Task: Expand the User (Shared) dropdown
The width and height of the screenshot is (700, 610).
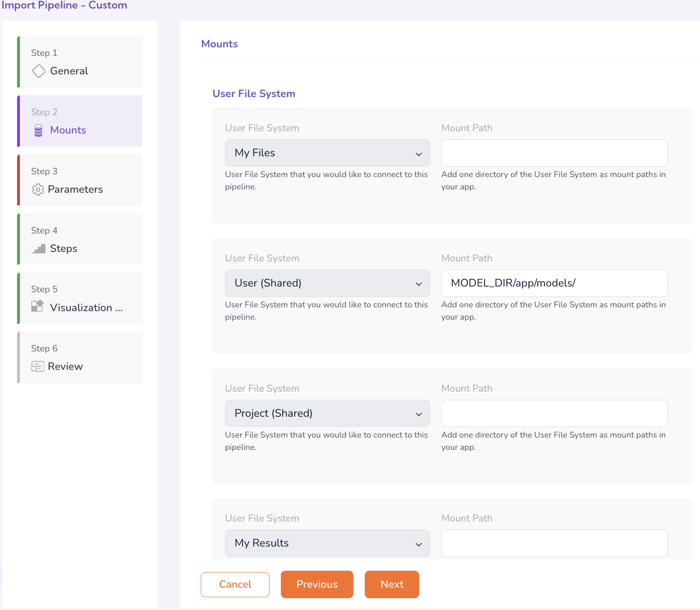Action: coord(327,283)
